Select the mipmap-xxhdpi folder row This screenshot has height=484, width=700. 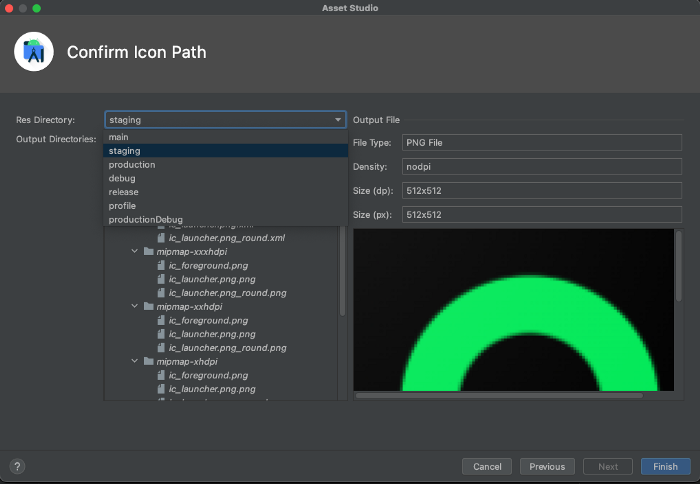pos(189,306)
